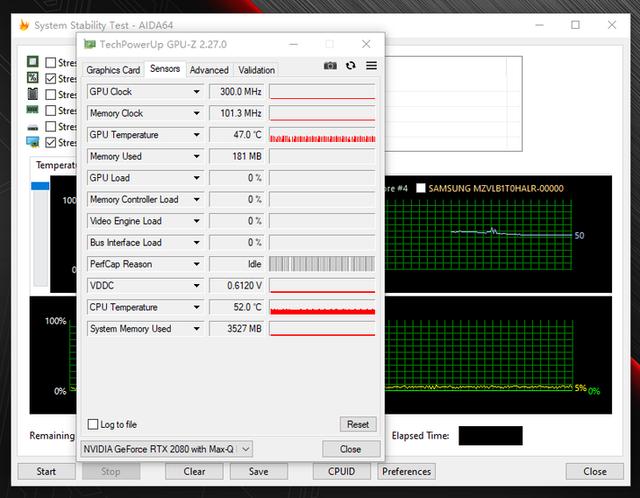This screenshot has width=640, height=498.
Task: Open the VDDC sensor dropdown
Action: pos(197,286)
